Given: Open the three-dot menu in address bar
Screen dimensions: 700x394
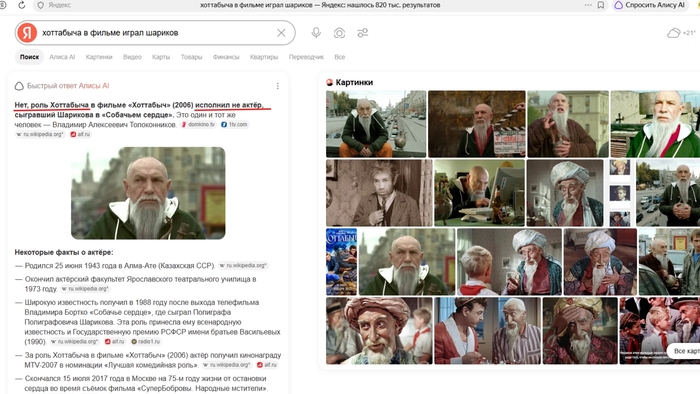Looking at the screenshot, I should pyautogui.click(x=588, y=5).
